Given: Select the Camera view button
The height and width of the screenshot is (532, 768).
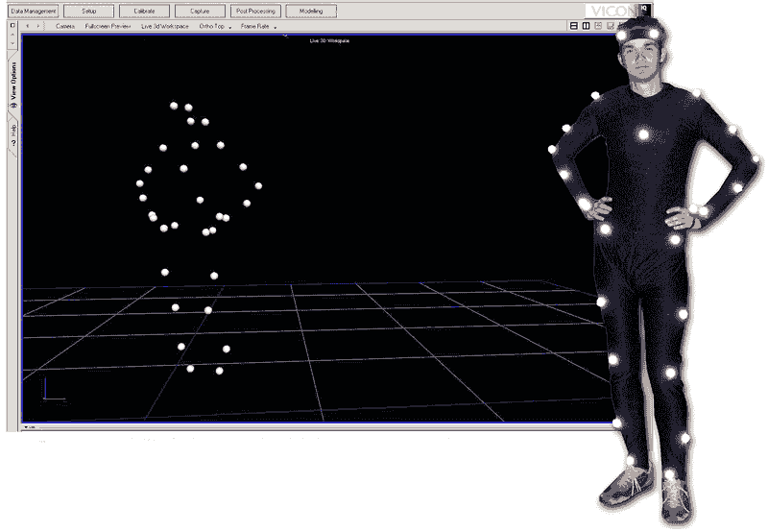Looking at the screenshot, I should tap(65, 27).
